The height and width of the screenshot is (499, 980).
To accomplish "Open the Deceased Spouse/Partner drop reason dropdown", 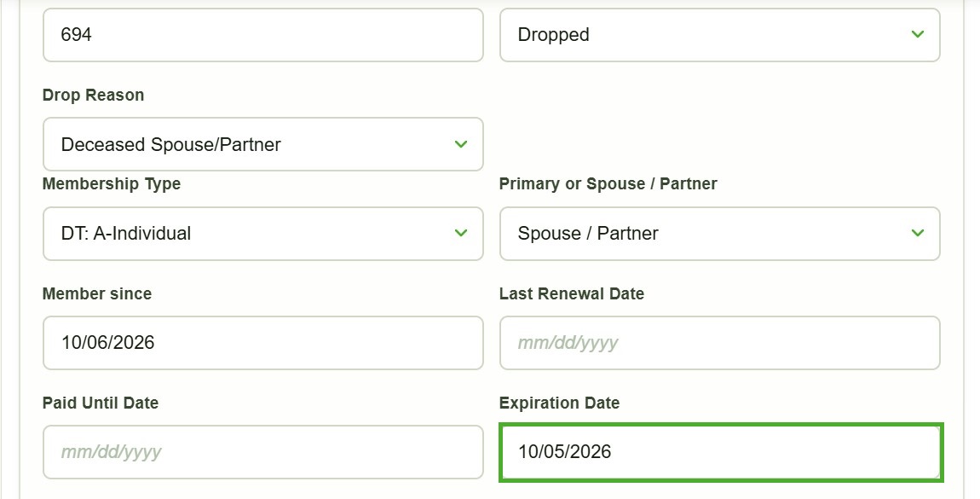I will (x=263, y=144).
